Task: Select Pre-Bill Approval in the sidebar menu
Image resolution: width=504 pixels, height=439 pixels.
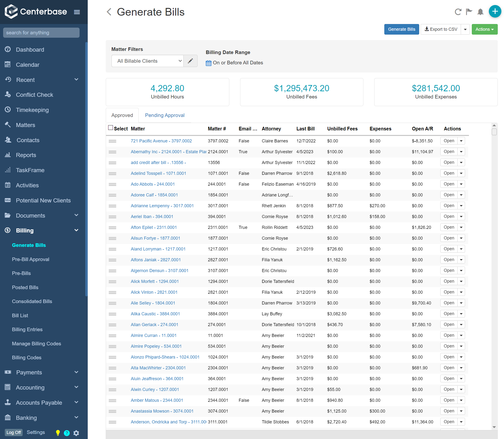Action: pos(30,259)
